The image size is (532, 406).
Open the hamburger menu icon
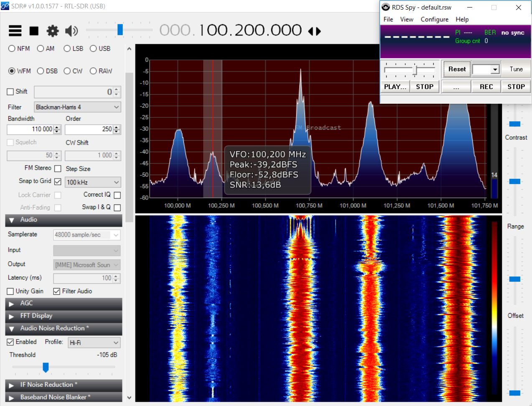(x=15, y=31)
